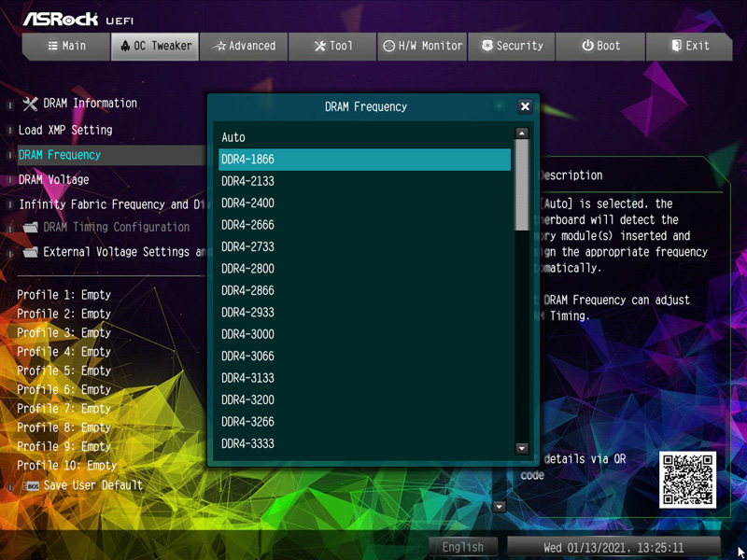Open the Boot tab

600,46
